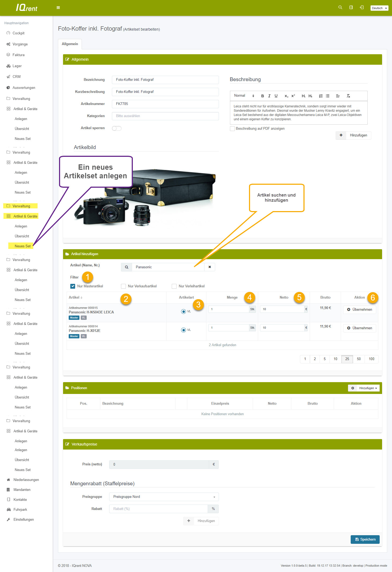
Task: Click into the Artikelnummer field FK7785
Action: click(x=165, y=104)
